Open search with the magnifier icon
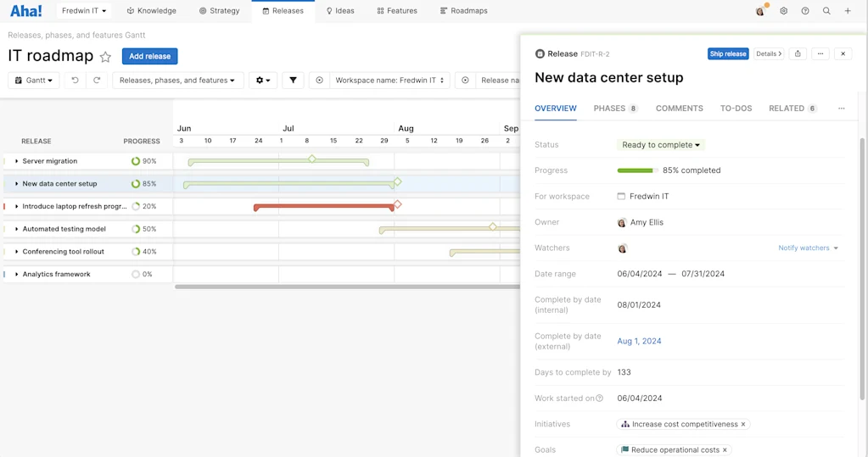Viewport: 868px width, 457px height. point(826,10)
